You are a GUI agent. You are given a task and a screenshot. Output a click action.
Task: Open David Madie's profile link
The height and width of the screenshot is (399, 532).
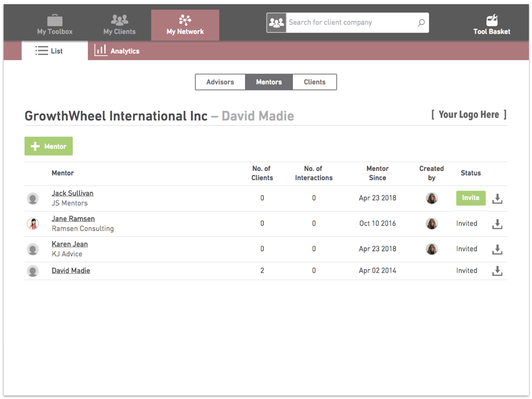coord(71,271)
